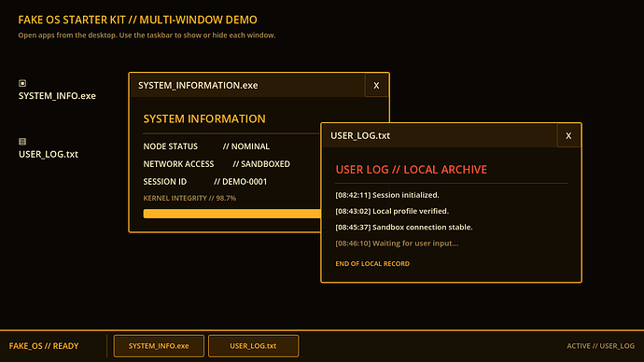
Task: Close the USER_LOG.txt window
Action: click(568, 136)
